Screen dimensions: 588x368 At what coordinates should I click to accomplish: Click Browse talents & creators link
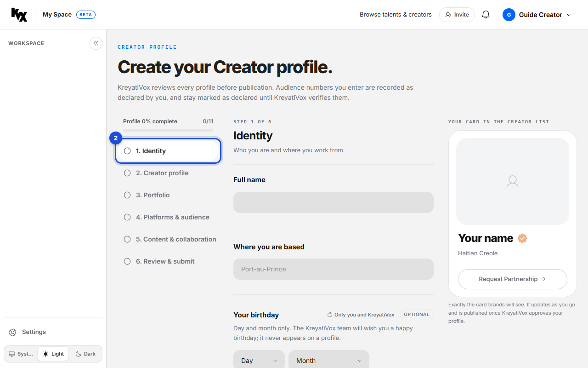396,15
